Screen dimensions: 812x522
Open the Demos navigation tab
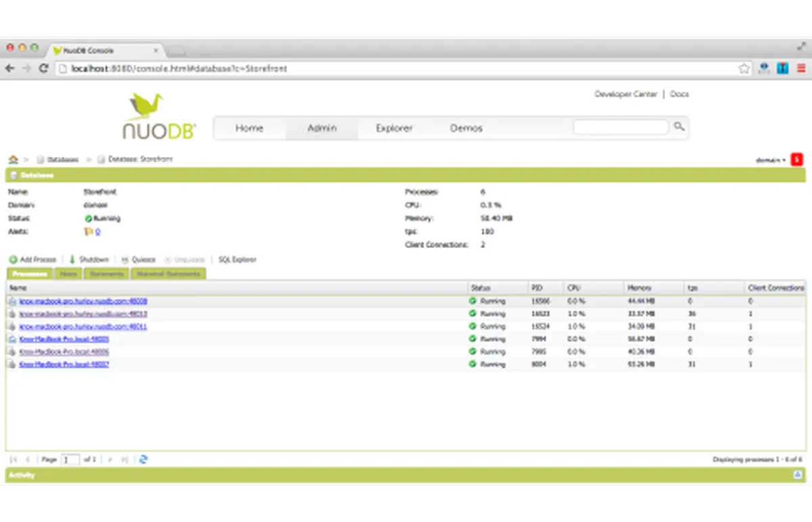(466, 128)
